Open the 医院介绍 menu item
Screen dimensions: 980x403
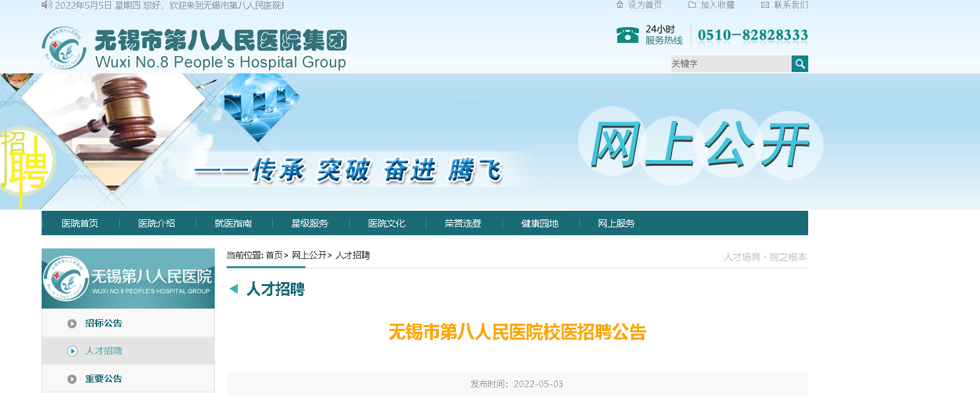tap(157, 223)
